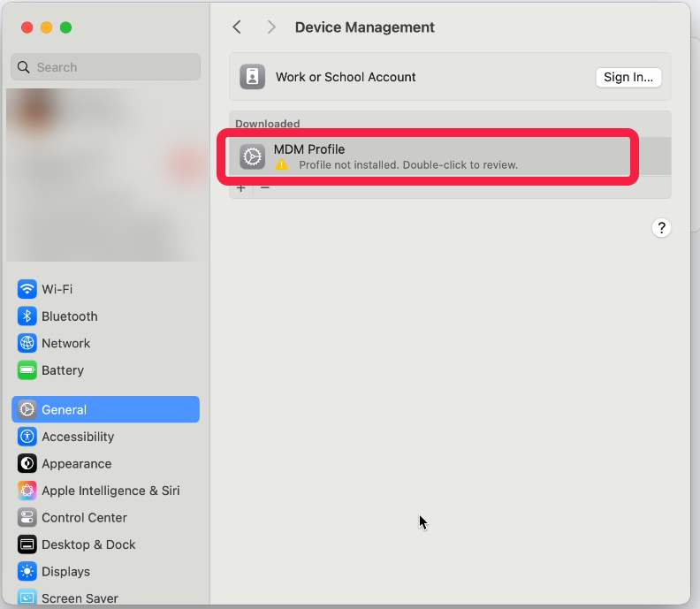Screen dimensions: 700x609
Task: Click the Desktop & Dock icon
Action: pos(27,544)
